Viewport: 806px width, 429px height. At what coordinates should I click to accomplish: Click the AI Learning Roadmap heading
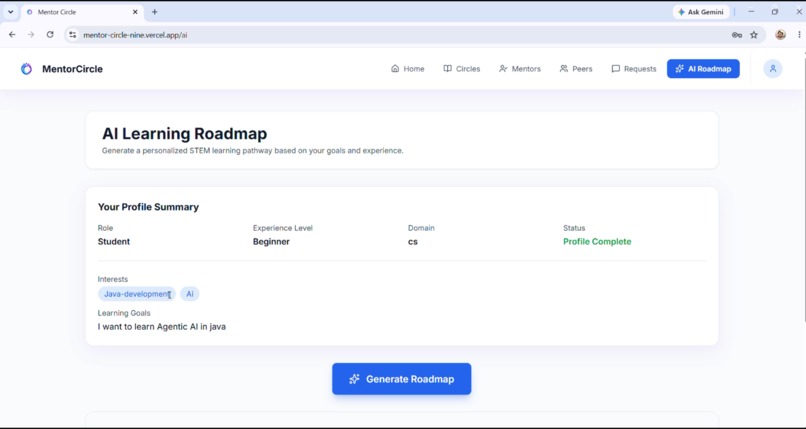[185, 134]
